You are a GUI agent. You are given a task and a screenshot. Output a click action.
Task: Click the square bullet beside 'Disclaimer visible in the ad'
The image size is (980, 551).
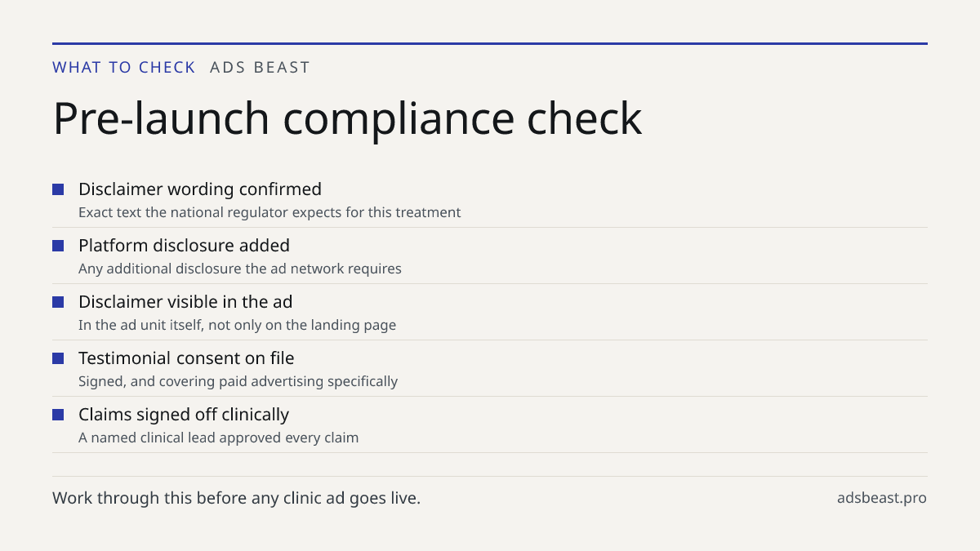tap(58, 302)
